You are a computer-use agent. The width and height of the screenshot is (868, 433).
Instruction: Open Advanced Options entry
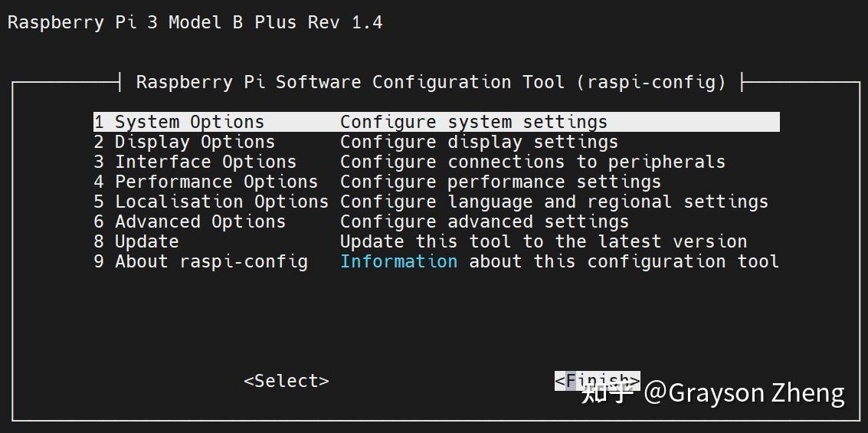[190, 221]
